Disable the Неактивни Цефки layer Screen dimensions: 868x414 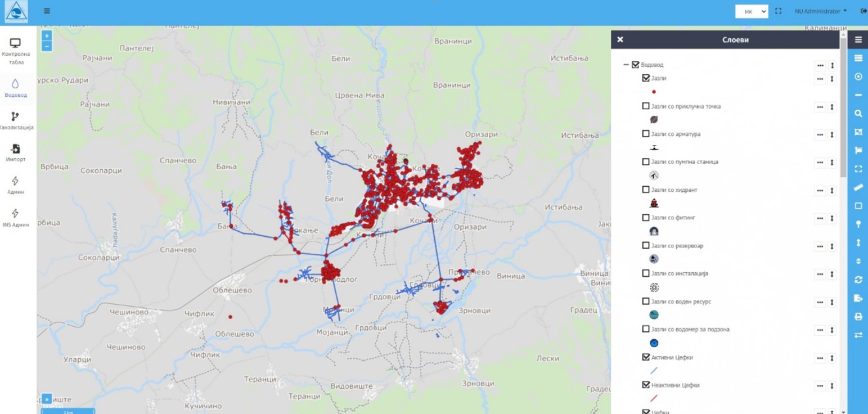[646, 385]
